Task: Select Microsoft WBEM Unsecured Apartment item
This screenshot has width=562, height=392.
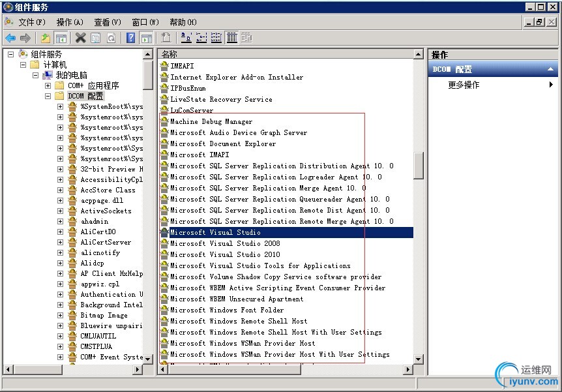Action: click(237, 299)
